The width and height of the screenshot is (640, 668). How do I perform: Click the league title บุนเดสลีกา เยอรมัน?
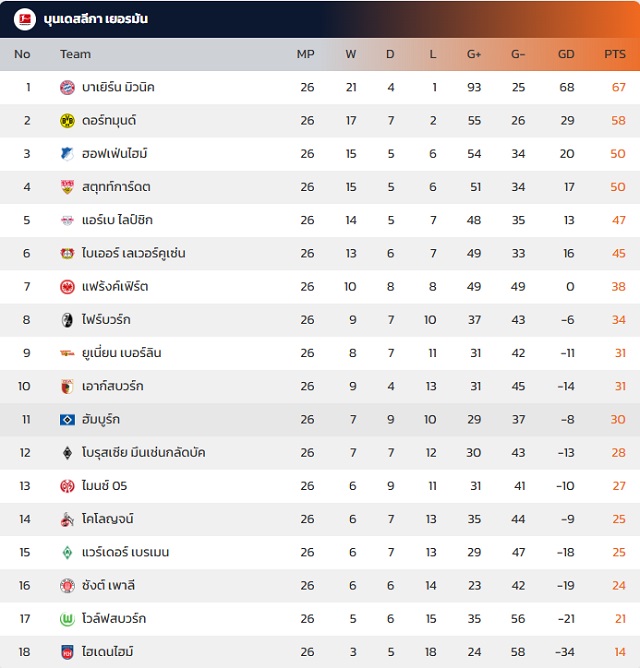(96, 19)
